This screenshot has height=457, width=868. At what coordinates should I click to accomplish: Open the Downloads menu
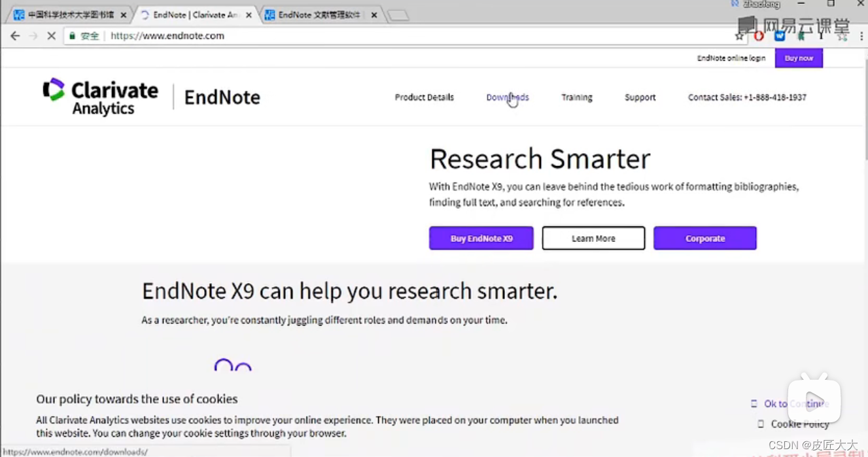[x=507, y=97]
